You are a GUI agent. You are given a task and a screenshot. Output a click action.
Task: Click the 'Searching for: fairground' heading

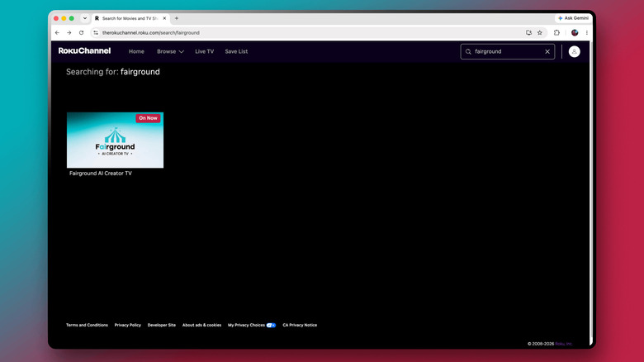point(113,72)
